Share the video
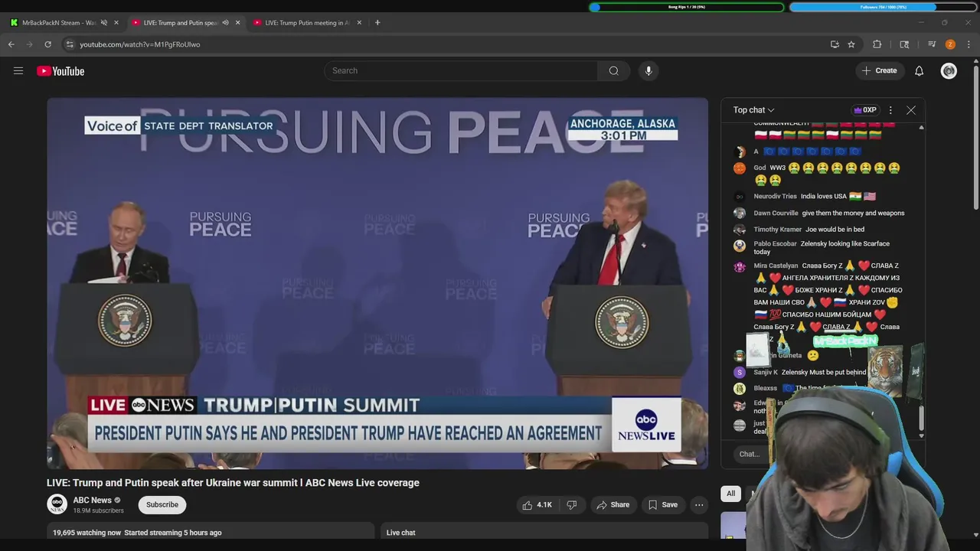Image resolution: width=980 pixels, height=551 pixels. pyautogui.click(x=612, y=505)
